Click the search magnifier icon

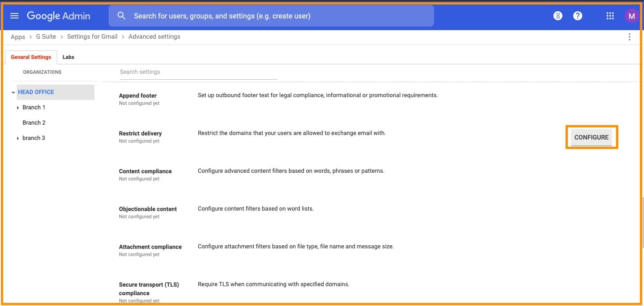pyautogui.click(x=121, y=16)
